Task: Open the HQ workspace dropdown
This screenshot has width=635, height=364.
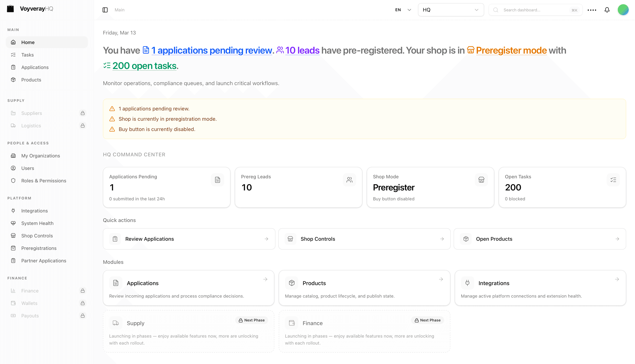Action: point(451,10)
